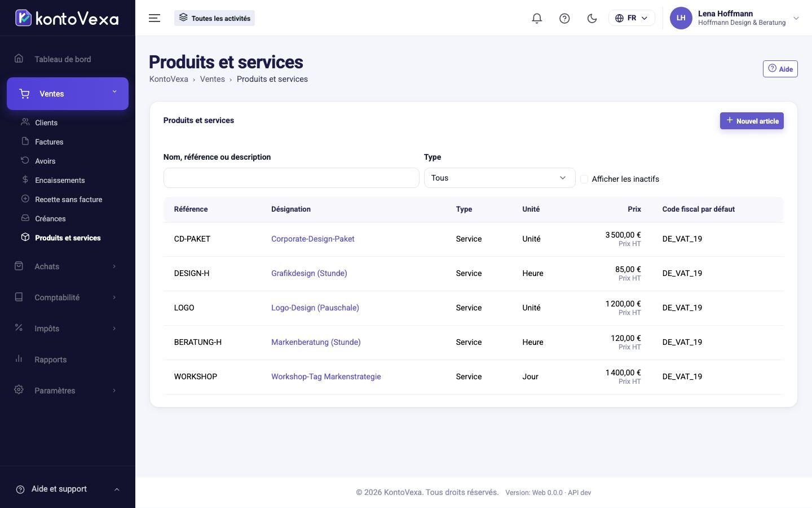Select Produits et services sidebar item
Viewport: 812px width, 508px height.
68,238
